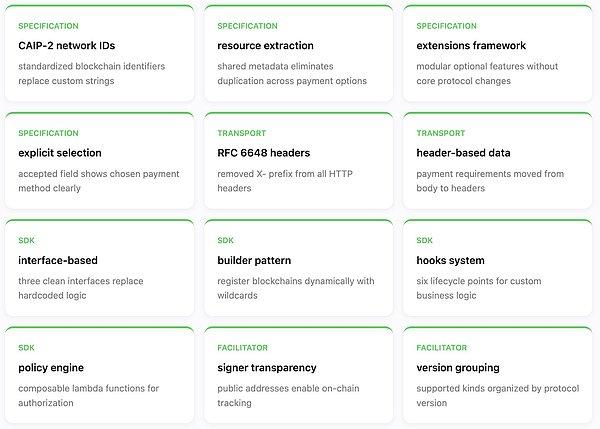Click the interface-based SDK card heading
Image resolution: width=600 pixels, height=429 pixels.
point(58,260)
